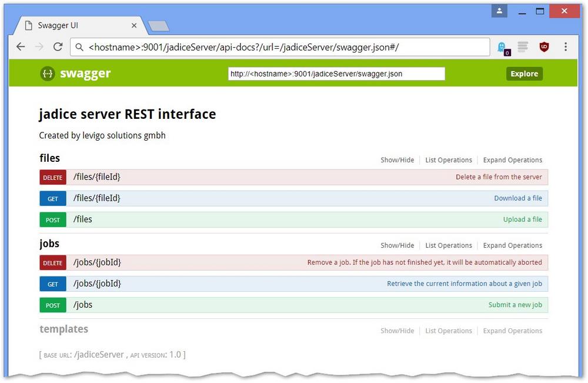Click List Operations for templates section

(x=449, y=331)
